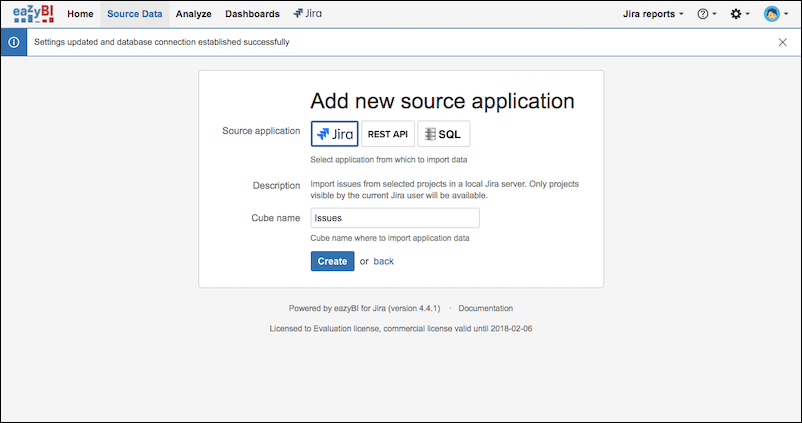Dismiss the settings updated notification
The width and height of the screenshot is (802, 423).
click(x=782, y=43)
